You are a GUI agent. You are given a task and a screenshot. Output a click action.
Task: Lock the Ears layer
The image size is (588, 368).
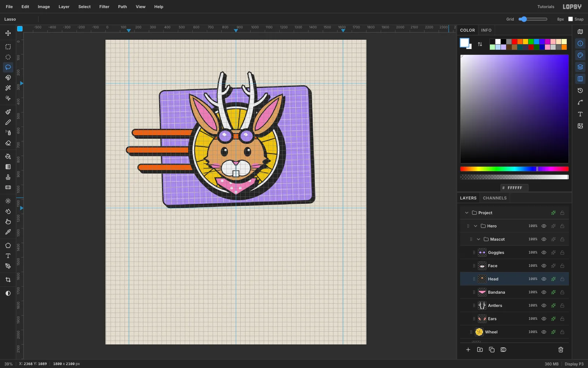[x=562, y=319]
